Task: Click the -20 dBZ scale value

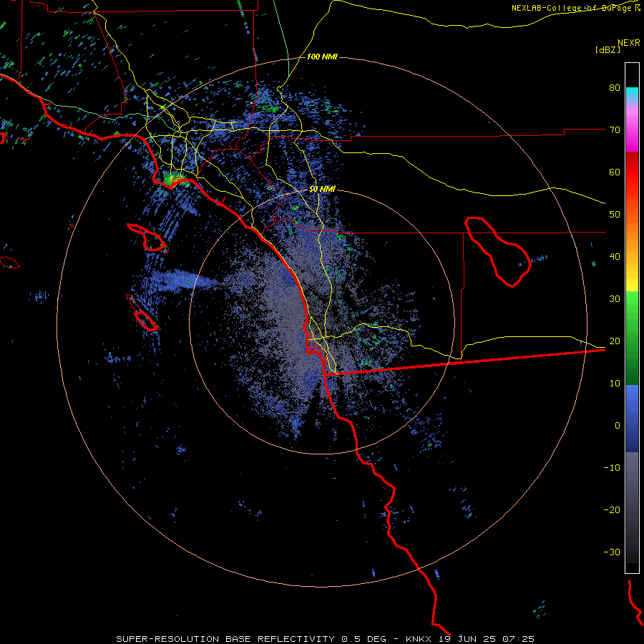Action: (x=612, y=510)
